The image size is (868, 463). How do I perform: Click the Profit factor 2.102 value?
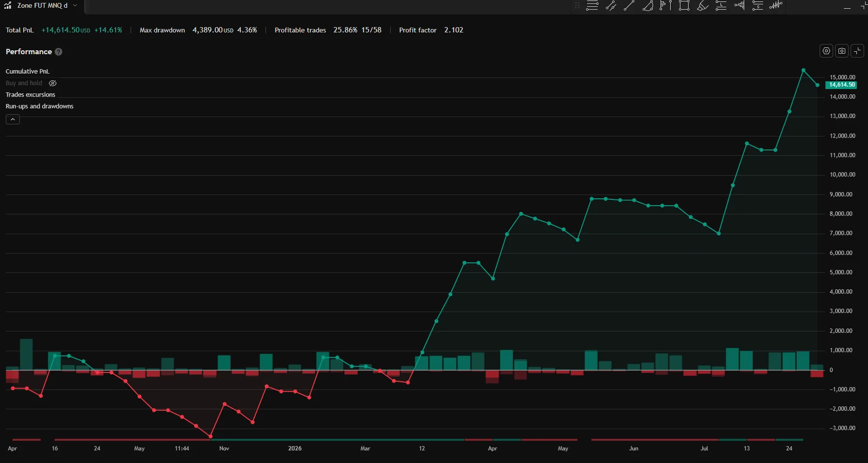pyautogui.click(x=454, y=30)
